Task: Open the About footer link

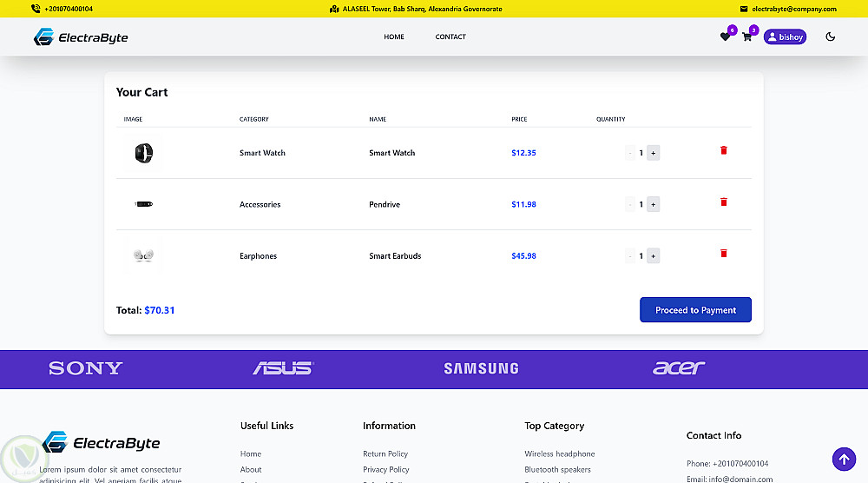Action: [x=251, y=469]
